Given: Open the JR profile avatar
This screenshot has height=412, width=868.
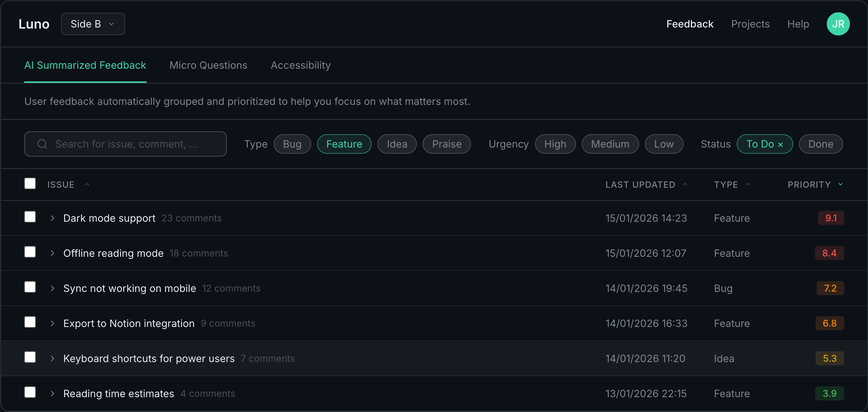Looking at the screenshot, I should click(838, 24).
